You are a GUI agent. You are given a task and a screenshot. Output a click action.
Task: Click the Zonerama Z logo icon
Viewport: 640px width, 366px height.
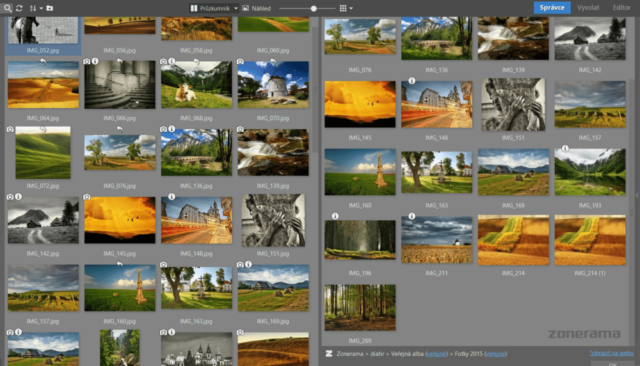tap(329, 354)
